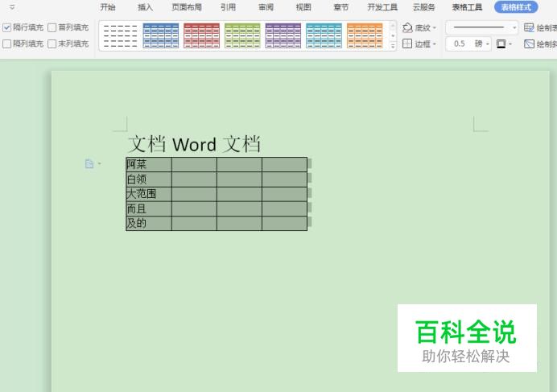Enable the 末列填充 checkbox
Image resolution: width=557 pixels, height=392 pixels.
pos(52,43)
